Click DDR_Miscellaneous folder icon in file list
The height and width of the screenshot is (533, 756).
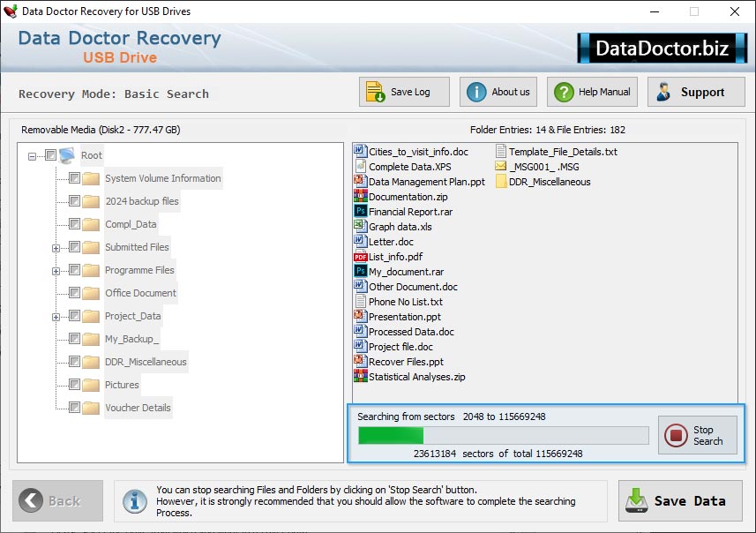tap(501, 182)
